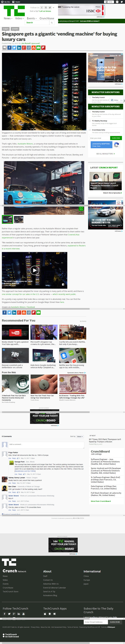Check the TC Weekly Roundup newsletter box
This screenshot has width=125, height=644.
coord(90,121)
